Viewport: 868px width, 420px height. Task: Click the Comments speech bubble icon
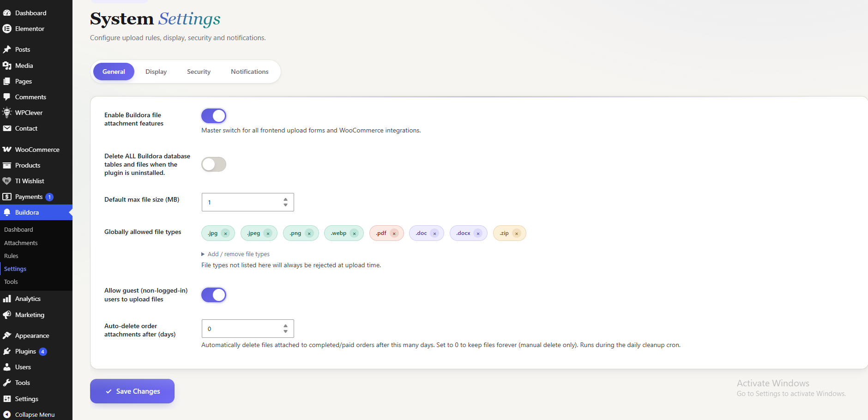coord(7,97)
